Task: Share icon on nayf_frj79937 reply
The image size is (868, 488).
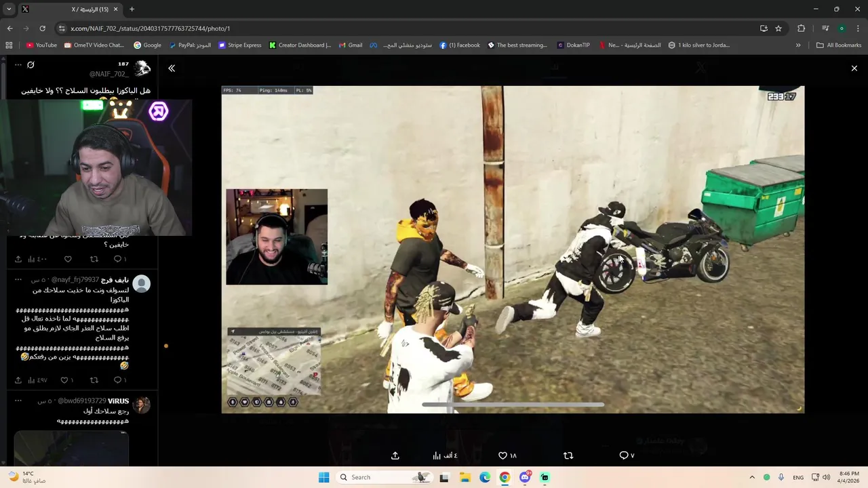Action: [18, 380]
